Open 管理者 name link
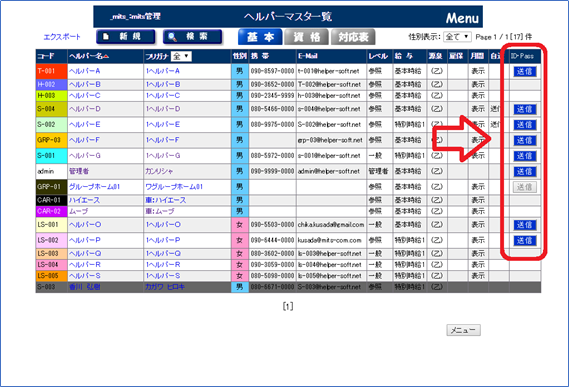 [x=79, y=171]
